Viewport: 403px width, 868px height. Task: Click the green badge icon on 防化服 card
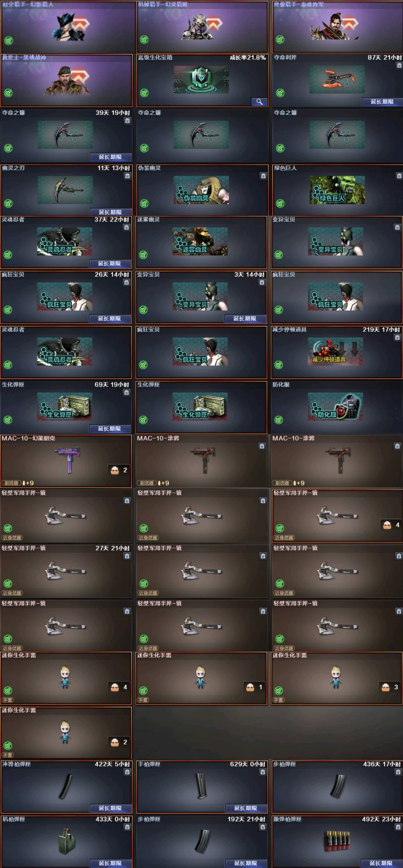pos(279,420)
